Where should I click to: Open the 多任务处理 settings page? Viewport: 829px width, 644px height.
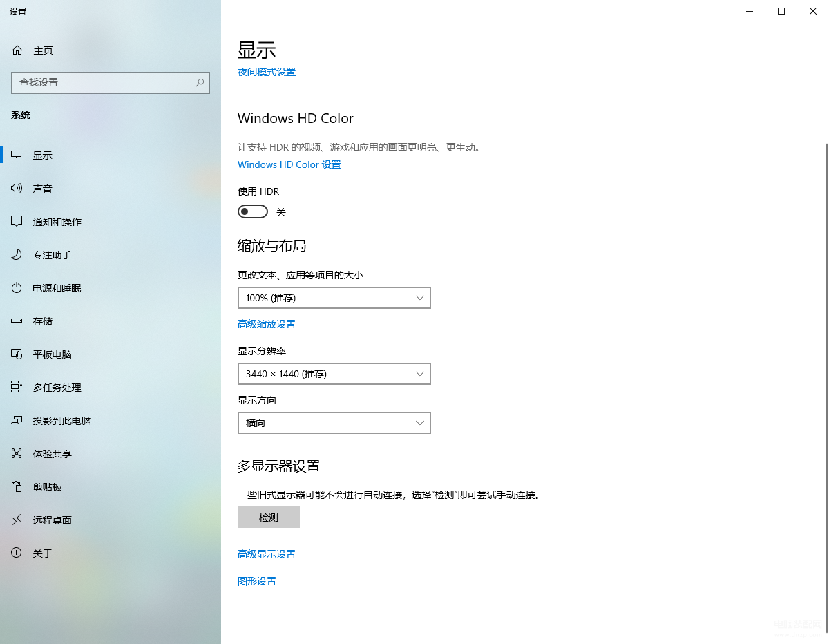pos(111,388)
